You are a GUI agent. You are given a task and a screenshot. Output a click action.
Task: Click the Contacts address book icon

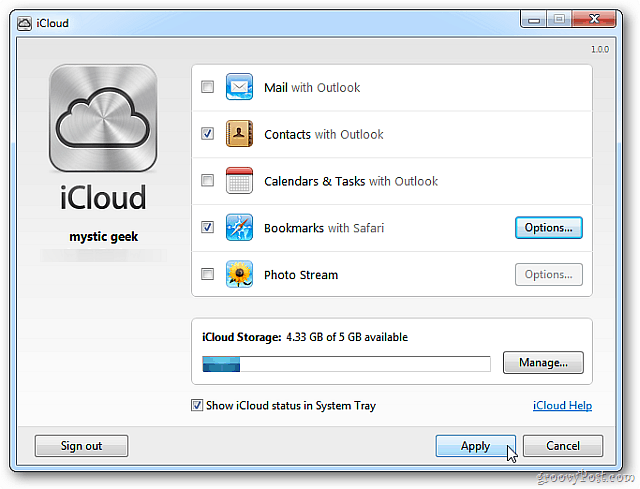pyautogui.click(x=239, y=133)
